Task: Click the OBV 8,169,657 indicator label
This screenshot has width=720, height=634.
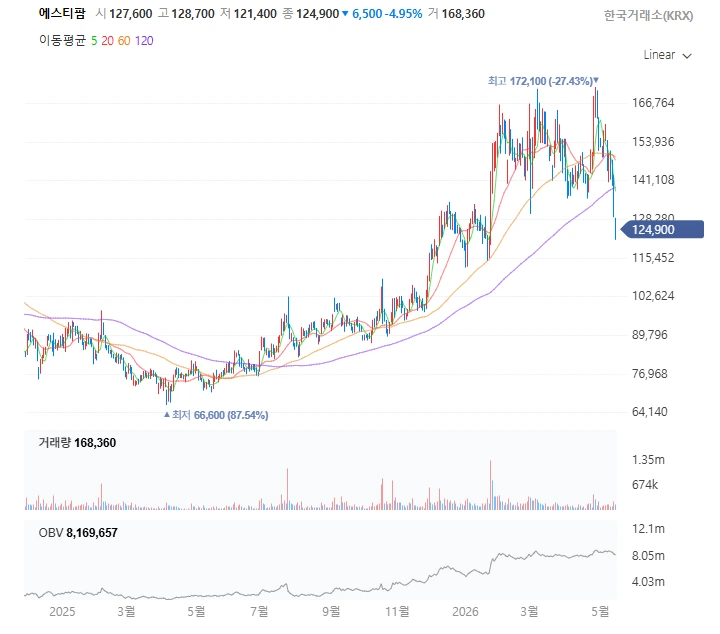Action: 78,533
